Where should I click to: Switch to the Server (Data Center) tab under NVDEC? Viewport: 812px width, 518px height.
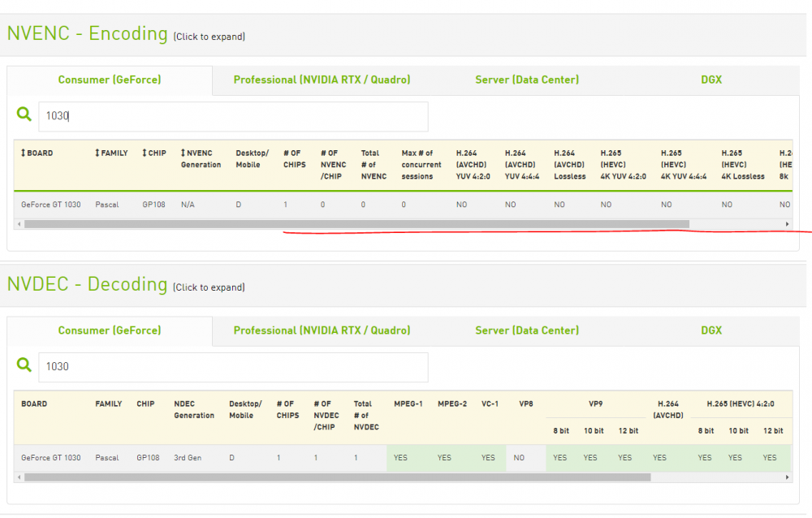[x=527, y=330]
